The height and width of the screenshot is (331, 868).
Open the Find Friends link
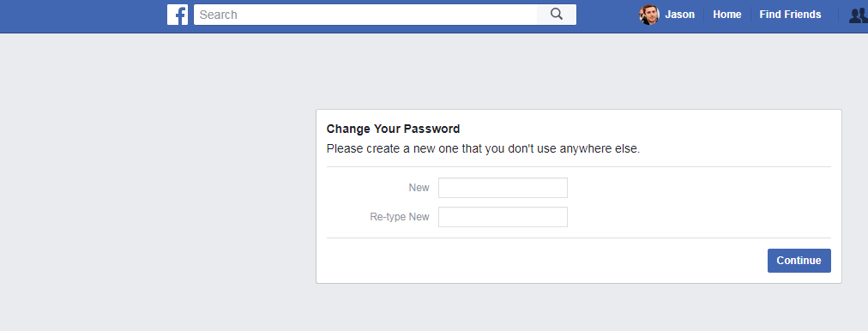[x=790, y=15]
